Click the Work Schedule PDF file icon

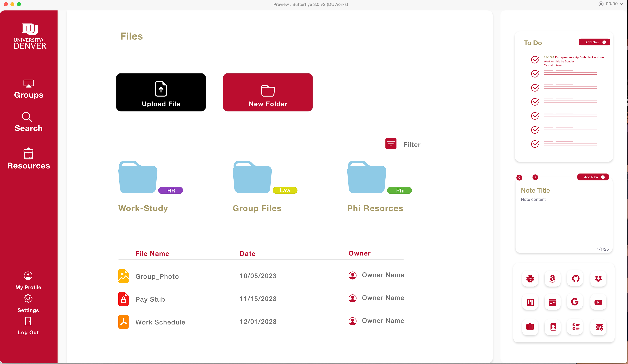(123, 322)
